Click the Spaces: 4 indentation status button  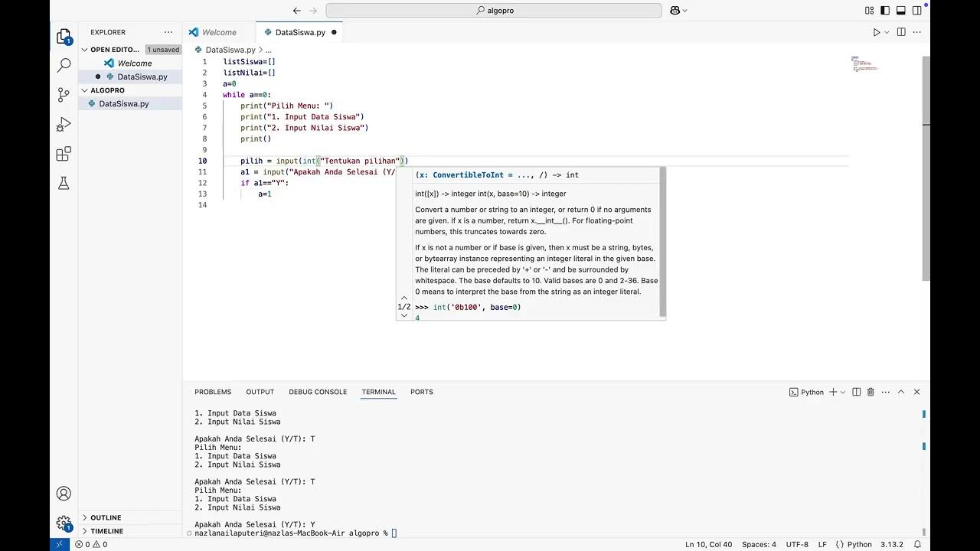[759, 544]
